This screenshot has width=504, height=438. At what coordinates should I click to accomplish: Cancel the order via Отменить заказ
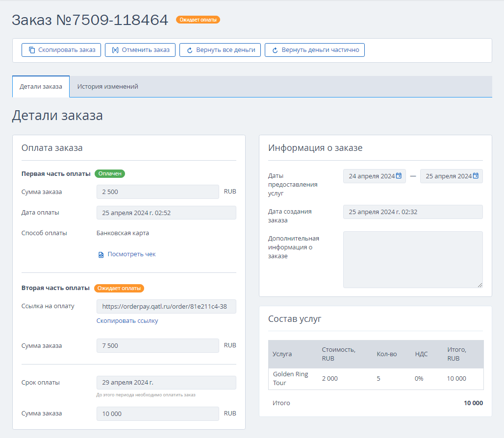(x=140, y=50)
